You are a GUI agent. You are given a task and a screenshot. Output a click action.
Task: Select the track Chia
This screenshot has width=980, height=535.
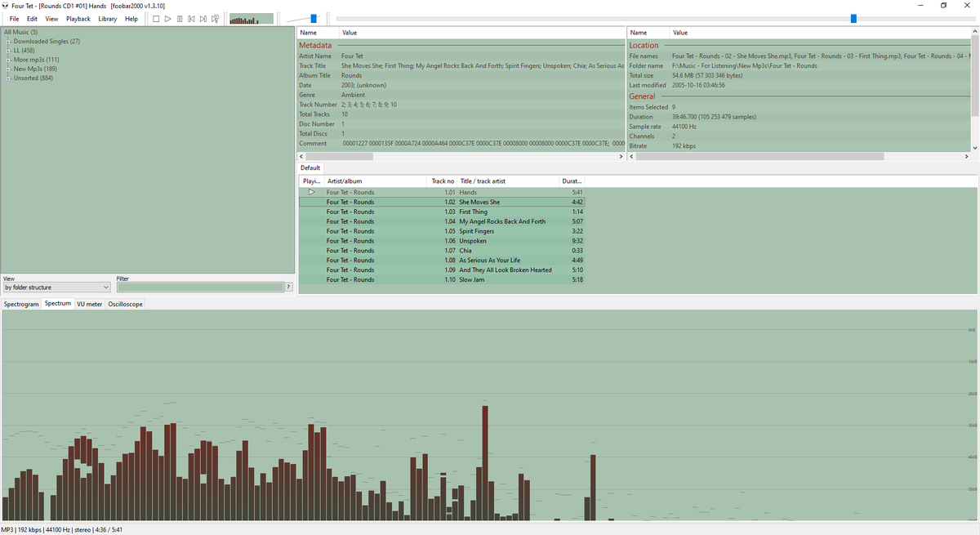pos(442,251)
